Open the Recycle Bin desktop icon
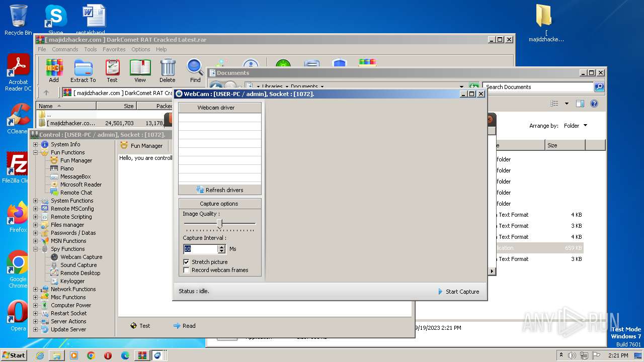Image resolution: width=644 pixels, height=362 pixels. point(18,20)
